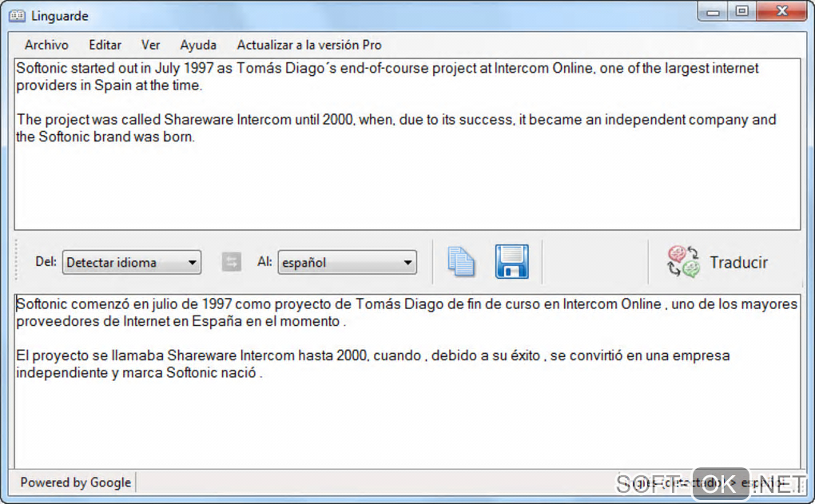The width and height of the screenshot is (815, 504).
Task: Maximize the Linguarde window
Action: (742, 11)
